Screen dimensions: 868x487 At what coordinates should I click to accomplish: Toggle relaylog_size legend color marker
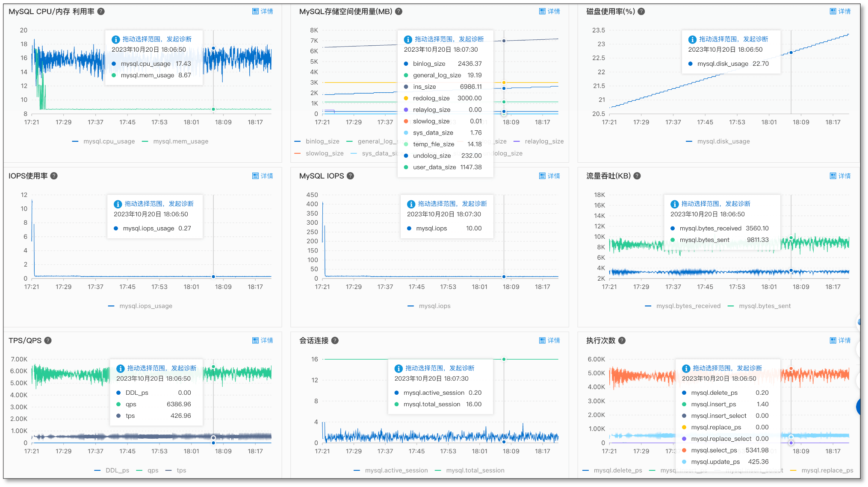click(517, 141)
